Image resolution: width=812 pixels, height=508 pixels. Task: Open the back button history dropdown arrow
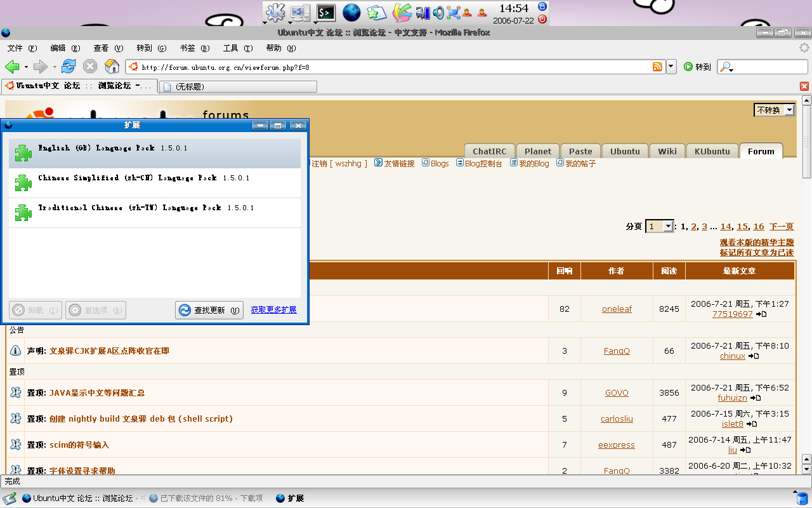coord(26,67)
